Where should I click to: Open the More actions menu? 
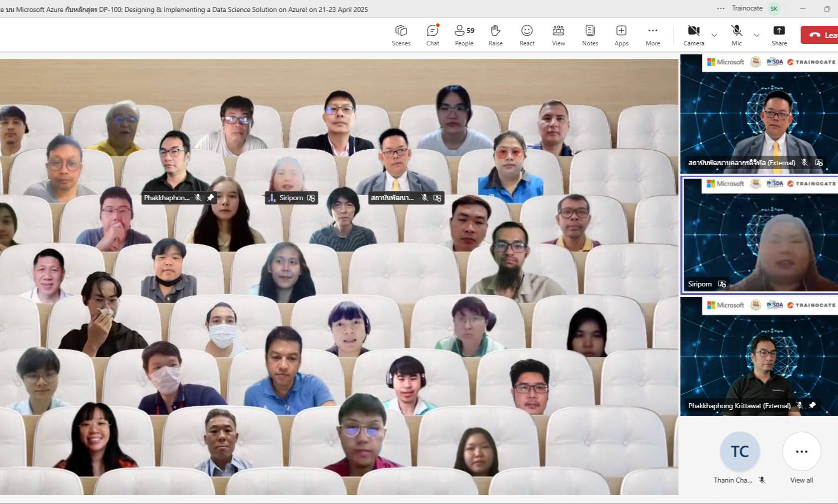coord(653,35)
